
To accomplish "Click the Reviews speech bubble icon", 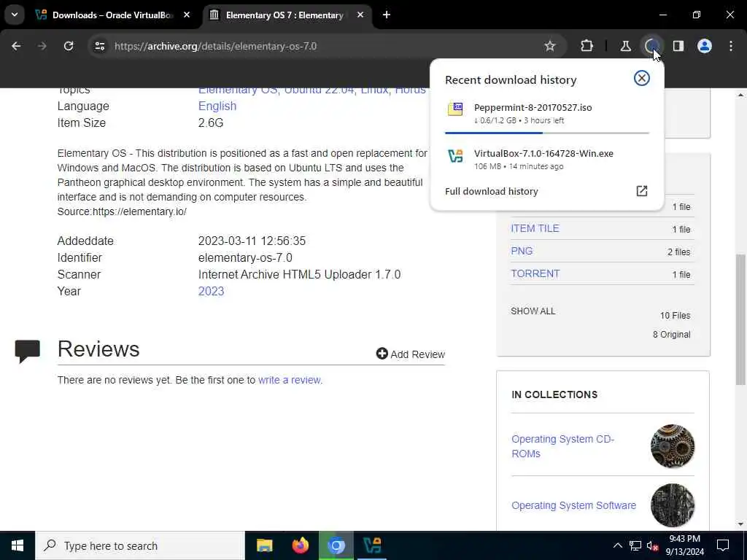I will pos(27,351).
